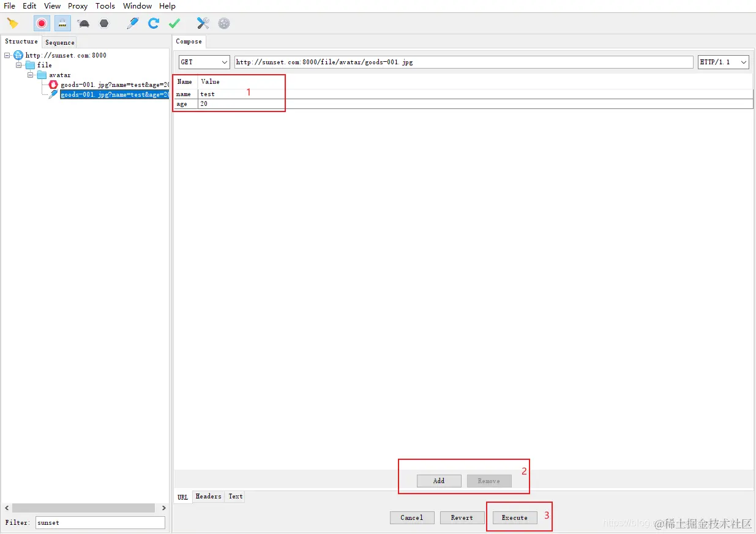Viewport: 756px width, 534px height.
Task: Open Tools via the wrench icon
Action: (203, 23)
